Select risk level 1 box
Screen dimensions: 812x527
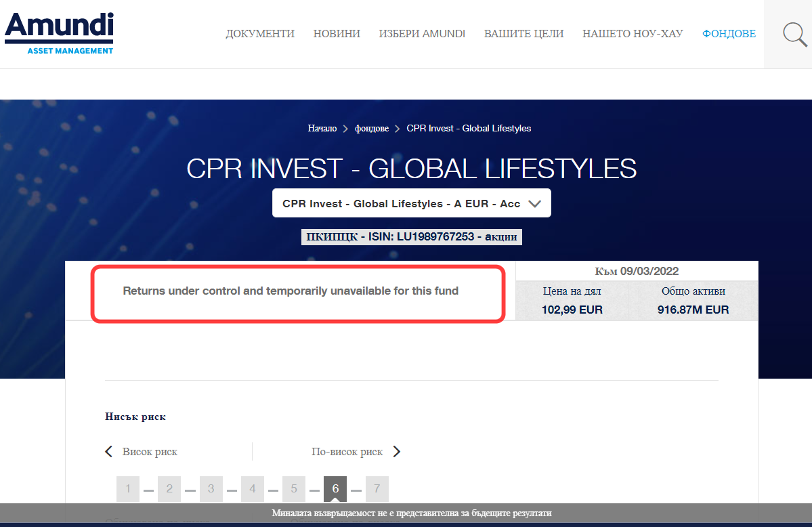pyautogui.click(x=128, y=488)
